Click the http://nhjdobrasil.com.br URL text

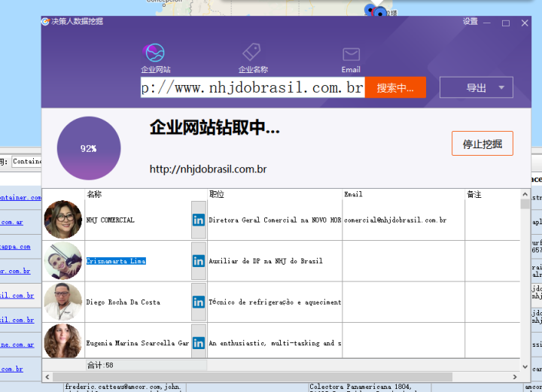pos(208,169)
